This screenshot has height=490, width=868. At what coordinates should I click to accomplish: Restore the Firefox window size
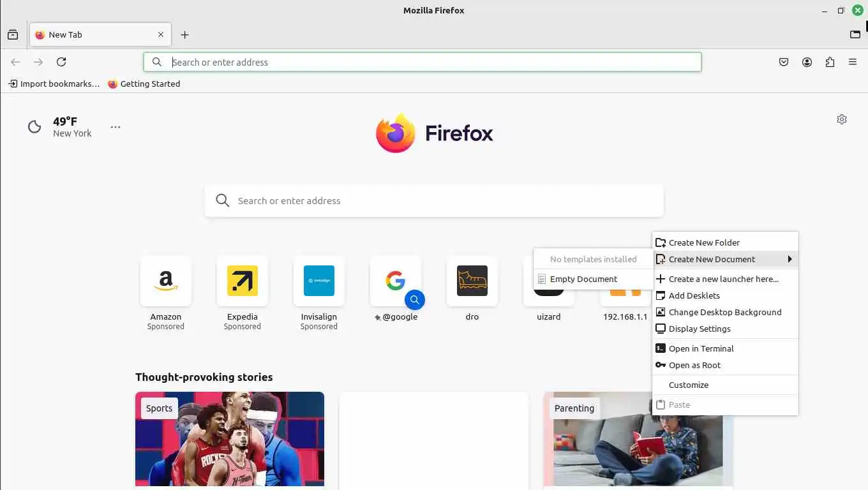[x=841, y=10]
